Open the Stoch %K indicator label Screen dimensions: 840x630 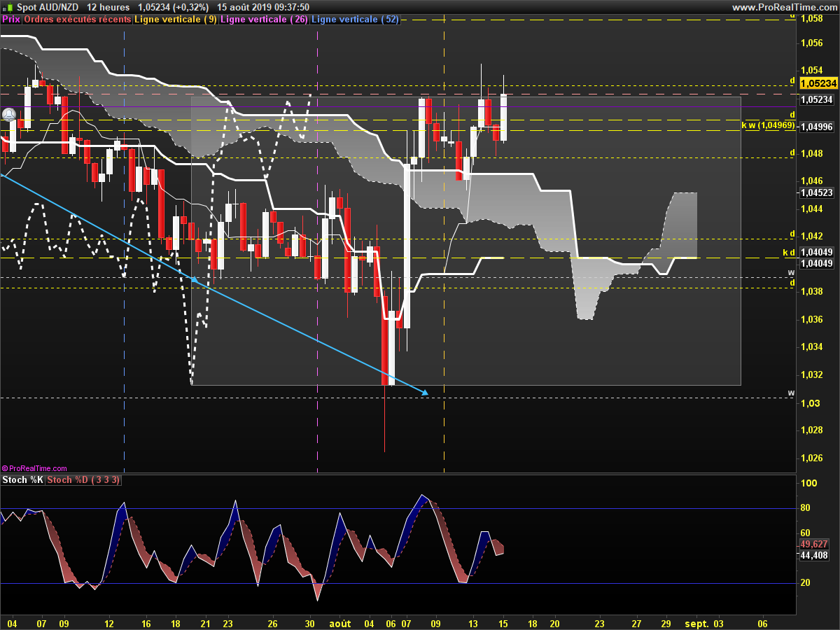22,480
